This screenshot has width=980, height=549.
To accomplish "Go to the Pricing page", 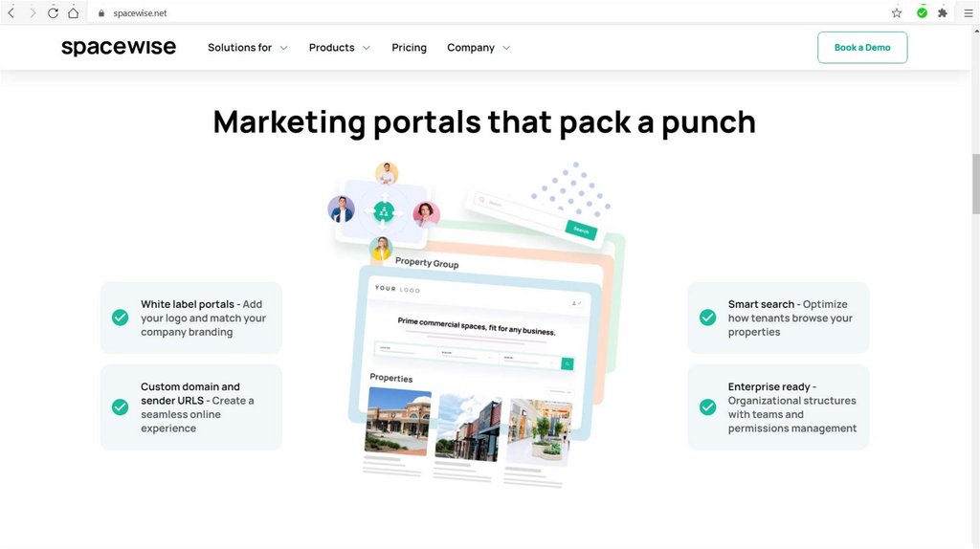I will (x=409, y=48).
